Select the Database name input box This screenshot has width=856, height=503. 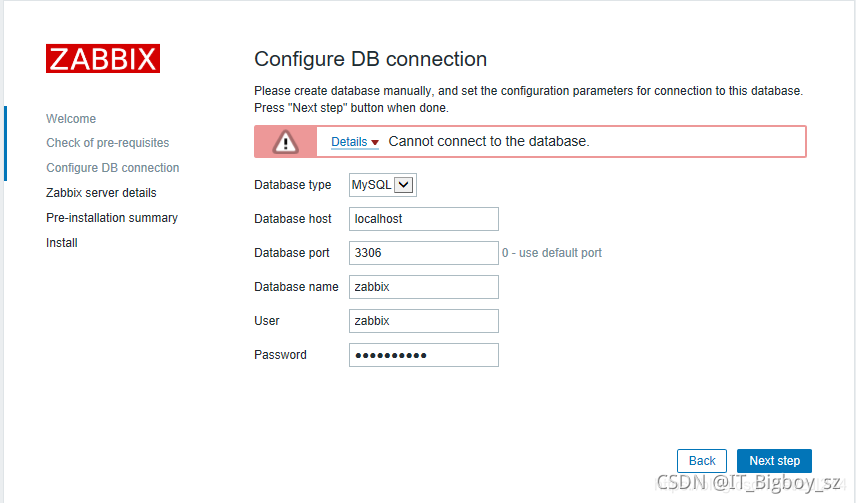pyautogui.click(x=423, y=287)
